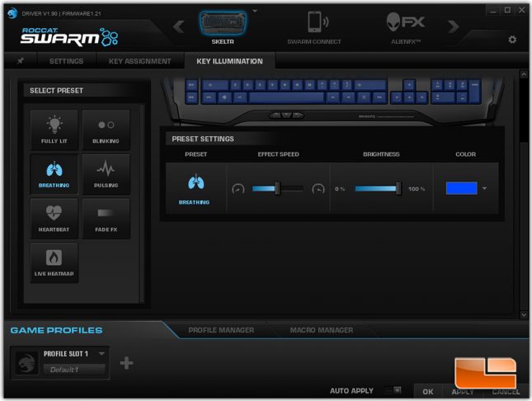
Task: Switch to the Settings tab
Action: [x=66, y=61]
